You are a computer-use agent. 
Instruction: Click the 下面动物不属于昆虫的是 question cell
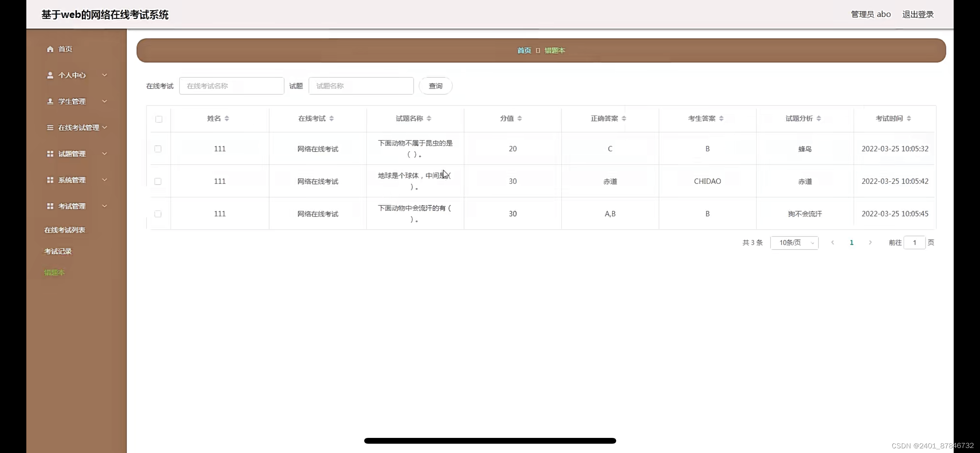tap(415, 149)
